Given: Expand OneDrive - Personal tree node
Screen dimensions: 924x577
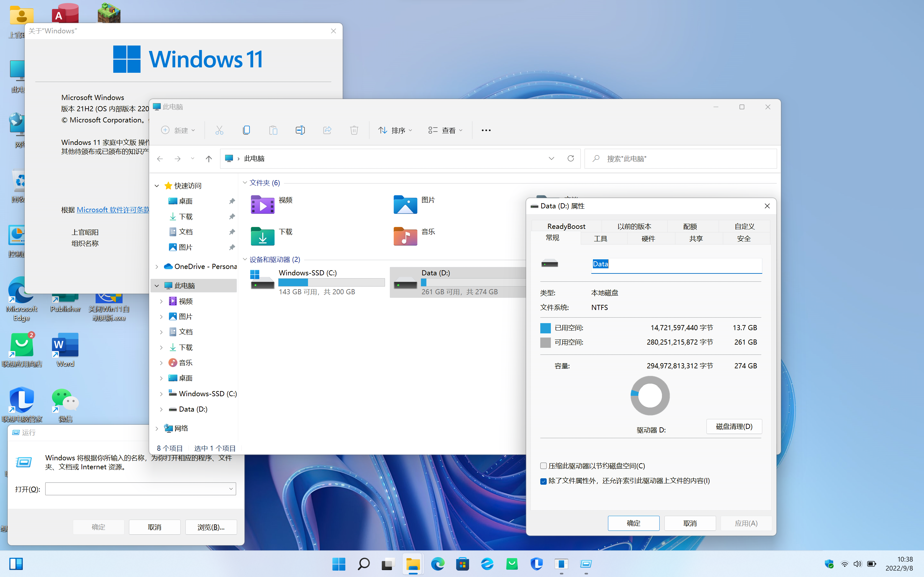Looking at the screenshot, I should point(157,266).
